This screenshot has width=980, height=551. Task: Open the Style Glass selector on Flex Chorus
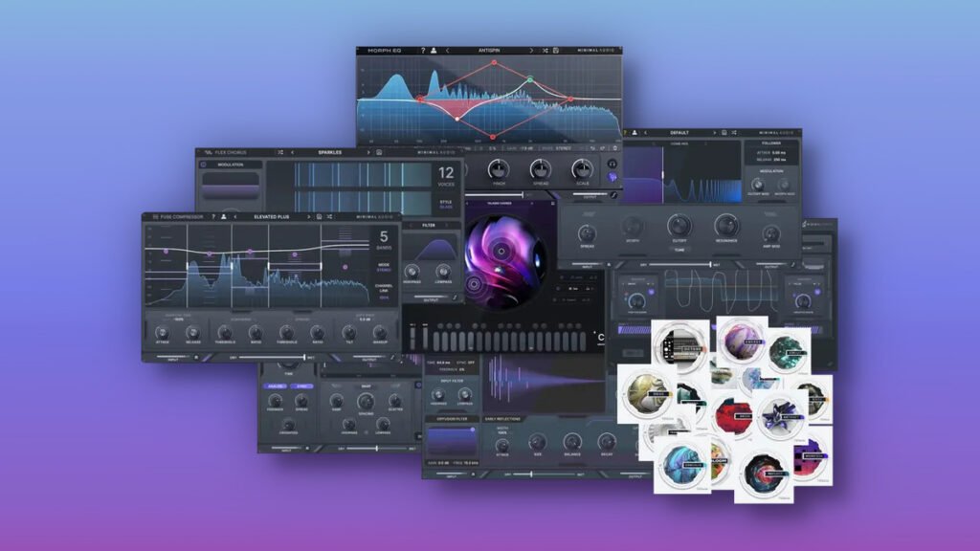pyautogui.click(x=445, y=204)
